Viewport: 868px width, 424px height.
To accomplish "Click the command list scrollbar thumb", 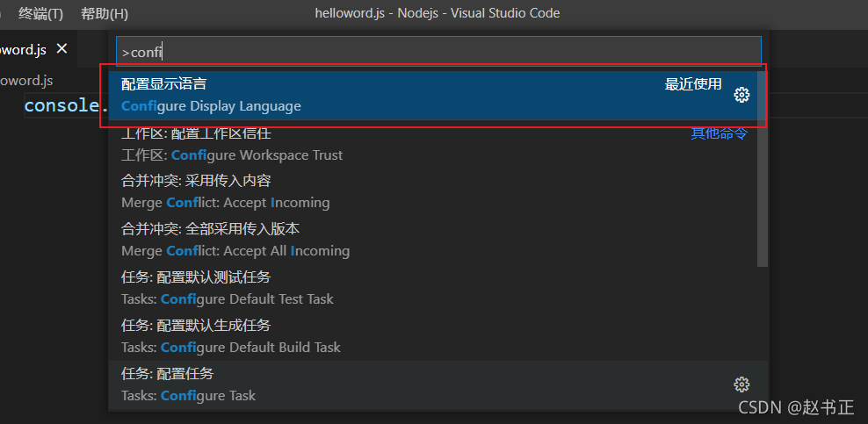I will pyautogui.click(x=763, y=169).
